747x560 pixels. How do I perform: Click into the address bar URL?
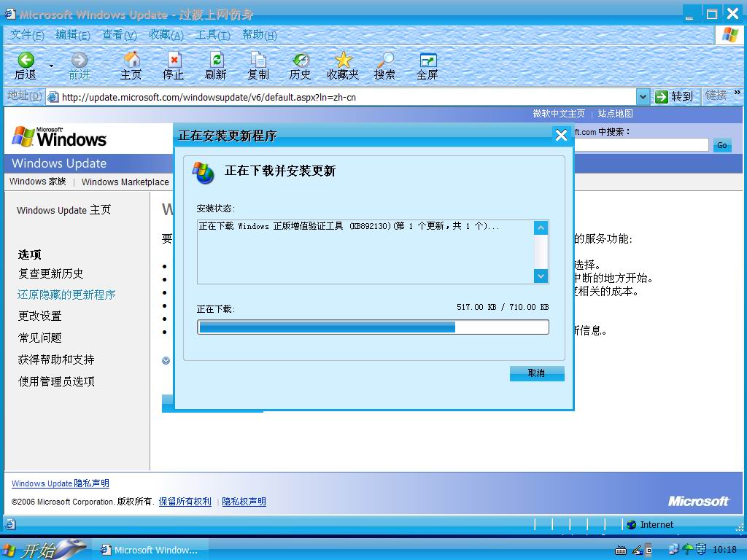point(209,97)
